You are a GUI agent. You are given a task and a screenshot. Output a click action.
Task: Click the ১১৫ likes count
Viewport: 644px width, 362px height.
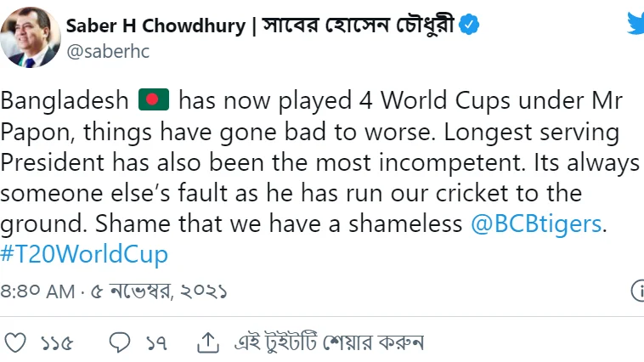[57, 343]
